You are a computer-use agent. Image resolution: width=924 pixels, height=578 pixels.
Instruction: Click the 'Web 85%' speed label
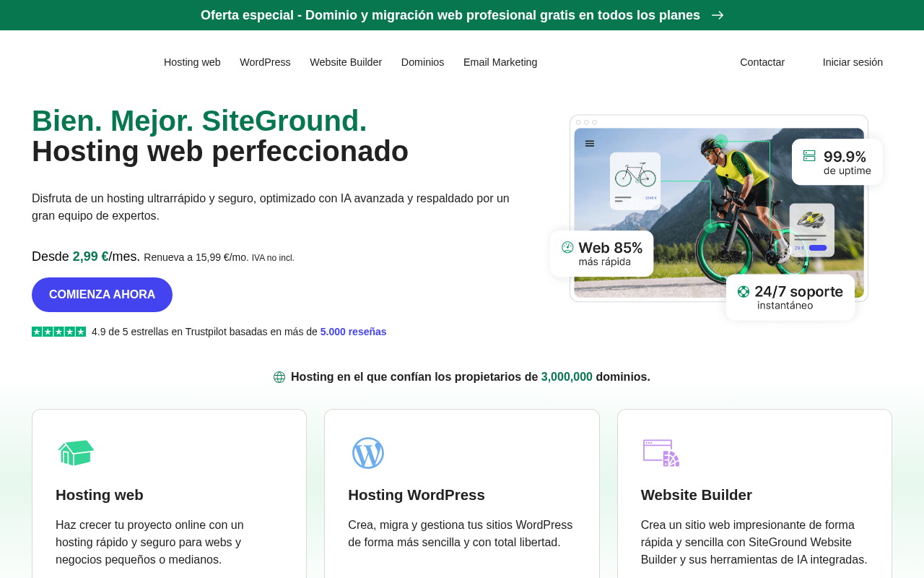tap(611, 248)
